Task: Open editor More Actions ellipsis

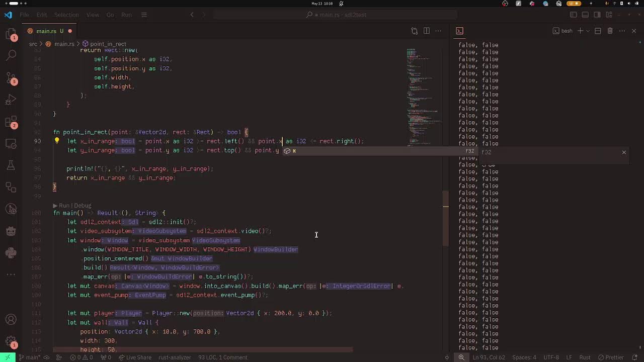Action: 438,31
